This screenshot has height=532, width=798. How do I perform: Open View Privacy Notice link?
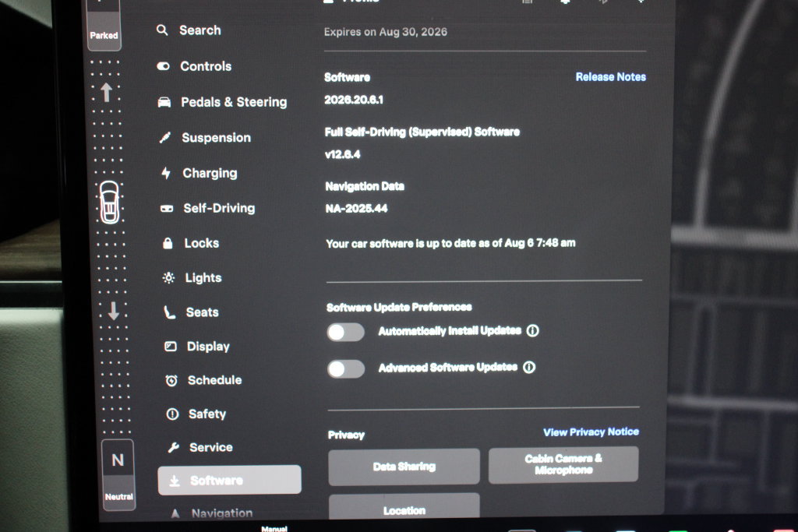point(591,432)
